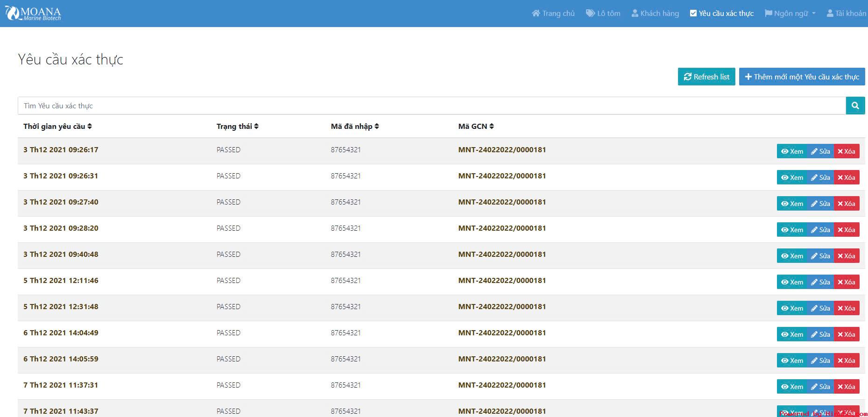Edit request from 6 Th12 2021 14:04:49
The image size is (868, 417).
point(820,334)
